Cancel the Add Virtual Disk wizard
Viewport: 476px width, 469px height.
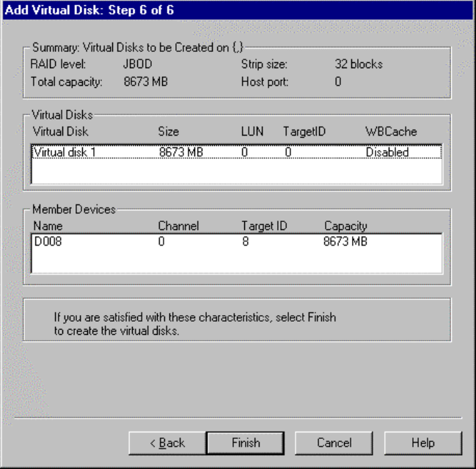(x=334, y=443)
